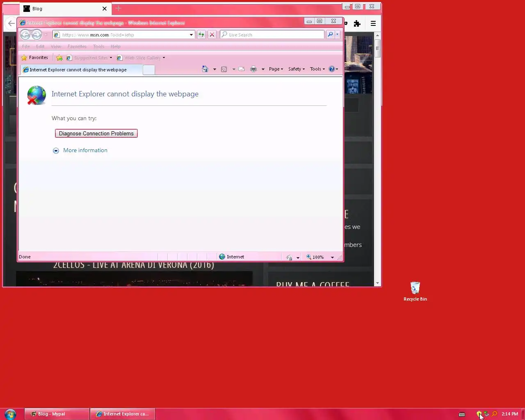The width and height of the screenshot is (525, 420).
Task: Open the View menu
Action: (x=56, y=46)
